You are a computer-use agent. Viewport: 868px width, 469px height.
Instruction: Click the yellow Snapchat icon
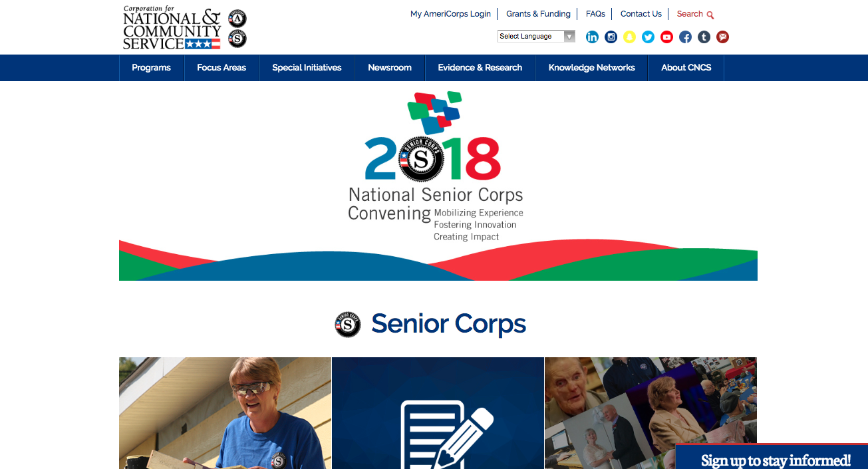[x=629, y=37]
